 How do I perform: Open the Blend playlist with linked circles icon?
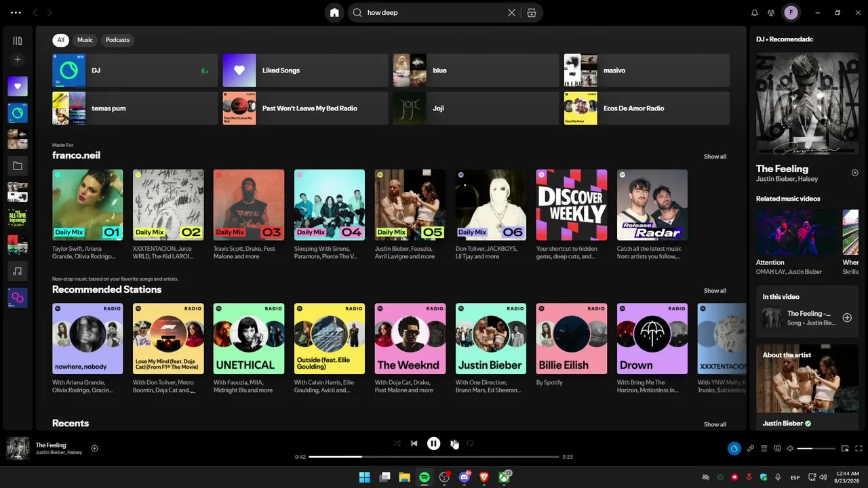18,298
